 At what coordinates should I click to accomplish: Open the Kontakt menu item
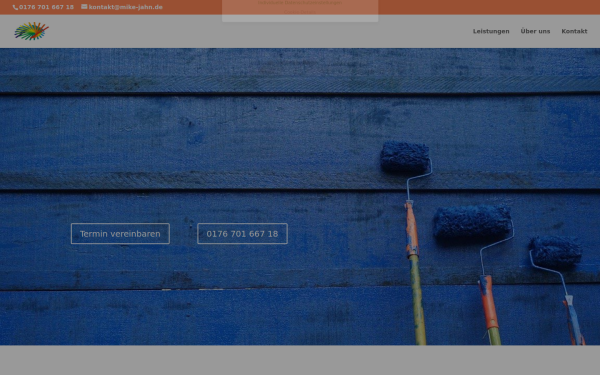tap(574, 31)
